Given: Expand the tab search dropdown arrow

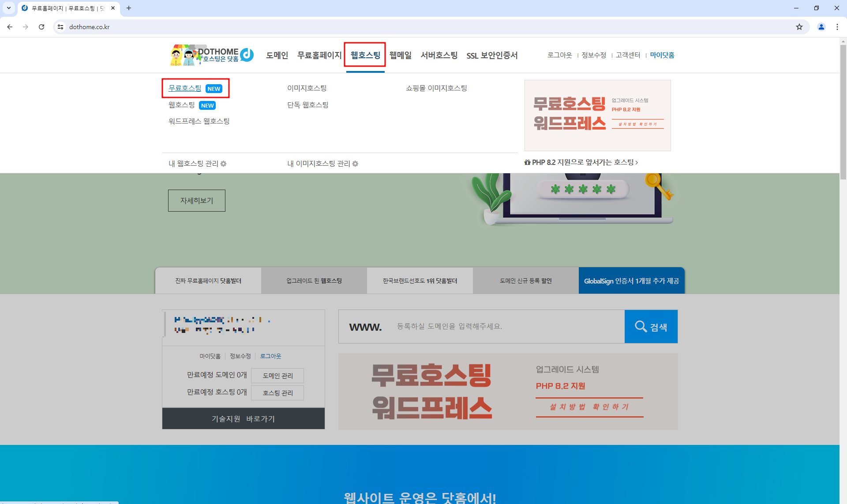Looking at the screenshot, I should 9,8.
